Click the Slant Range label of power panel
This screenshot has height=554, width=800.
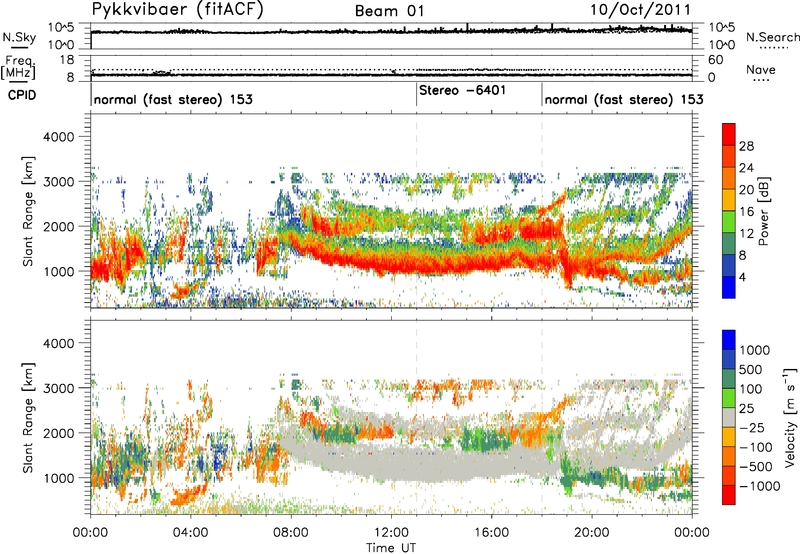pyautogui.click(x=28, y=211)
